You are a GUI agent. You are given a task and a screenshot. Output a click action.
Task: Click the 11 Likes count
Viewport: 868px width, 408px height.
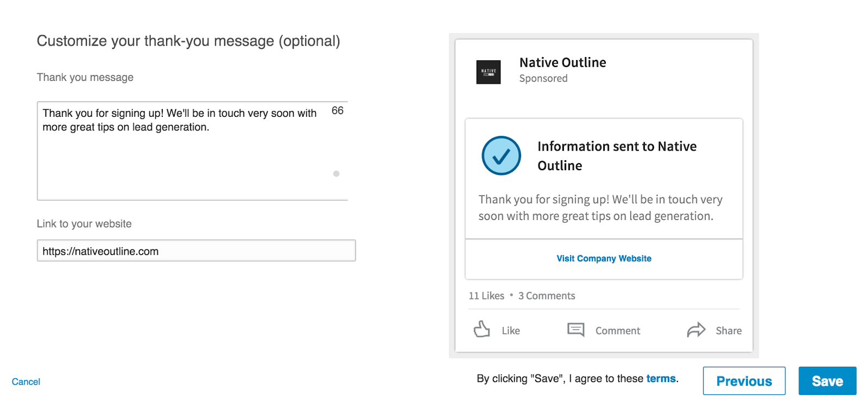pos(485,296)
